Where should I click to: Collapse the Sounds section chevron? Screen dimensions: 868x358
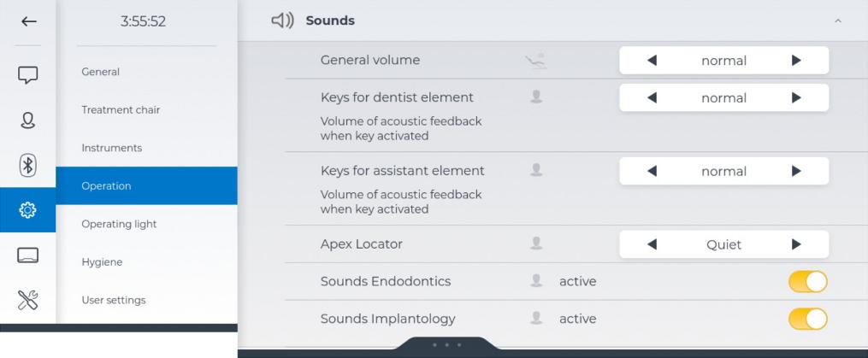[x=837, y=21]
